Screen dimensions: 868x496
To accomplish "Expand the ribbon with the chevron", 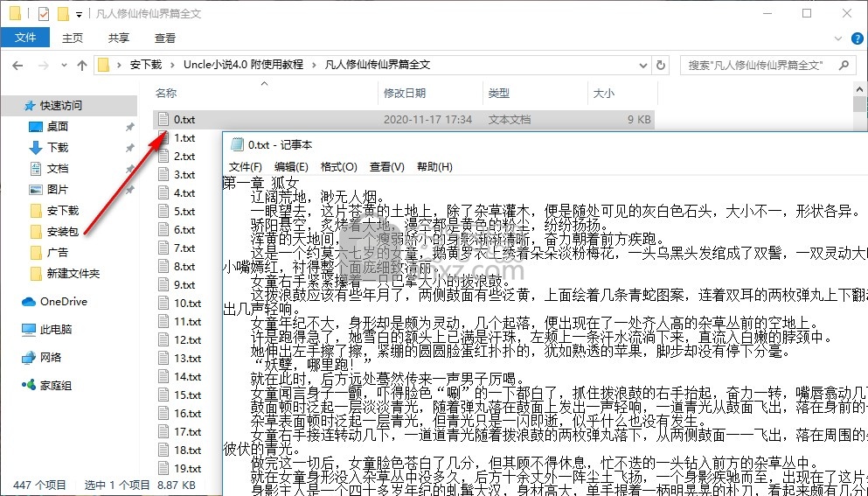I will coord(837,38).
